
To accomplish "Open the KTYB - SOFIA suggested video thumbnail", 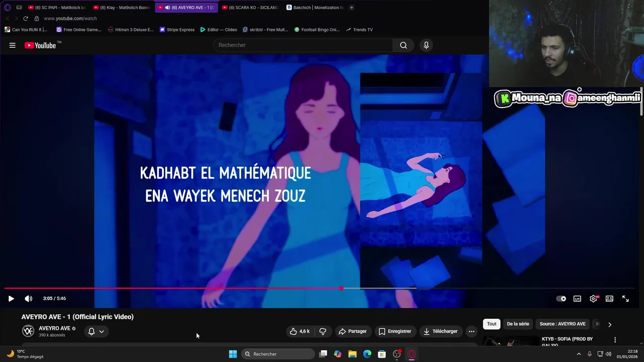I will point(511,341).
